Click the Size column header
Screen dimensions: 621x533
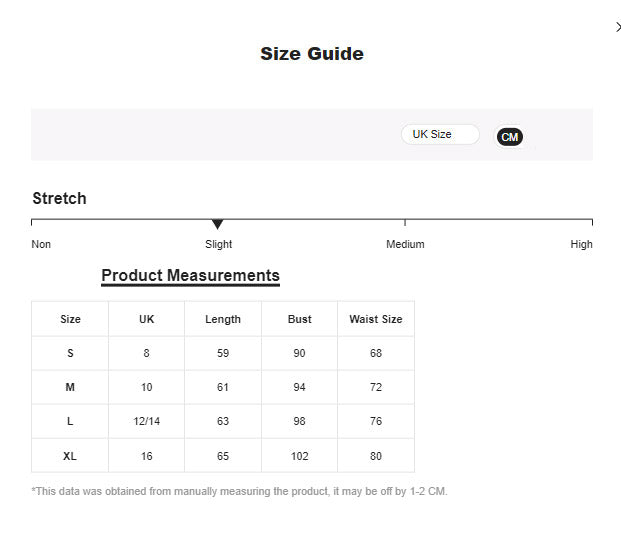coord(70,319)
